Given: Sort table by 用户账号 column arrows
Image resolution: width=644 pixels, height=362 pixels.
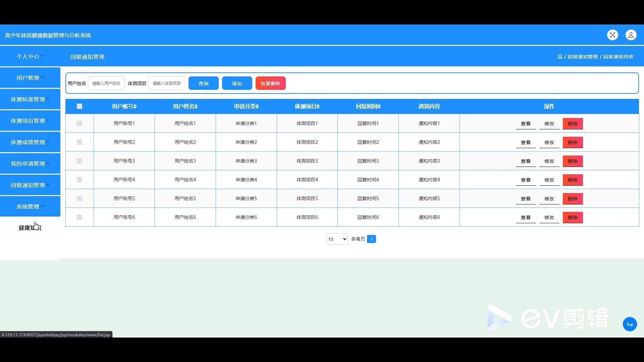Looking at the screenshot, I should 135,107.
